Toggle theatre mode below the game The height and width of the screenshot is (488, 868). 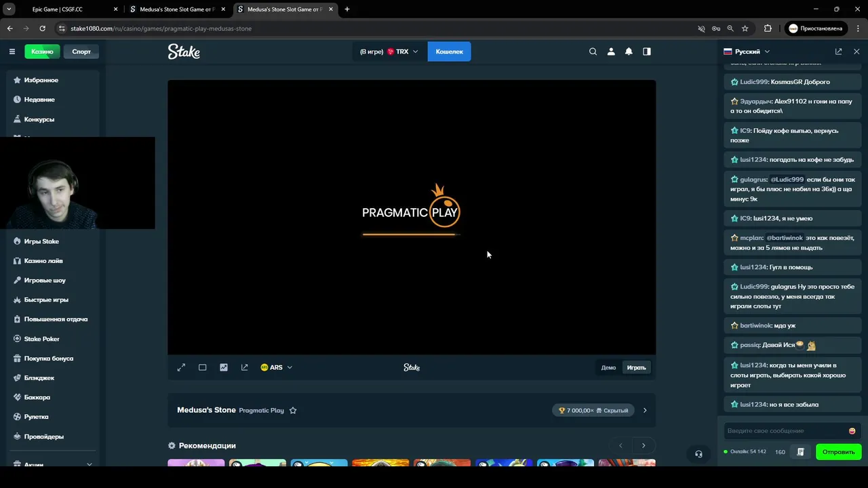point(202,367)
